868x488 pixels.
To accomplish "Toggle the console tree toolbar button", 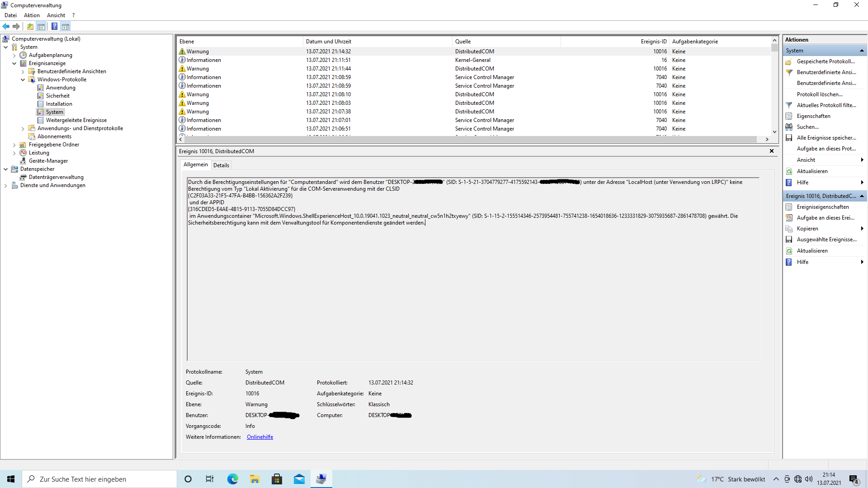I will pos(41,26).
